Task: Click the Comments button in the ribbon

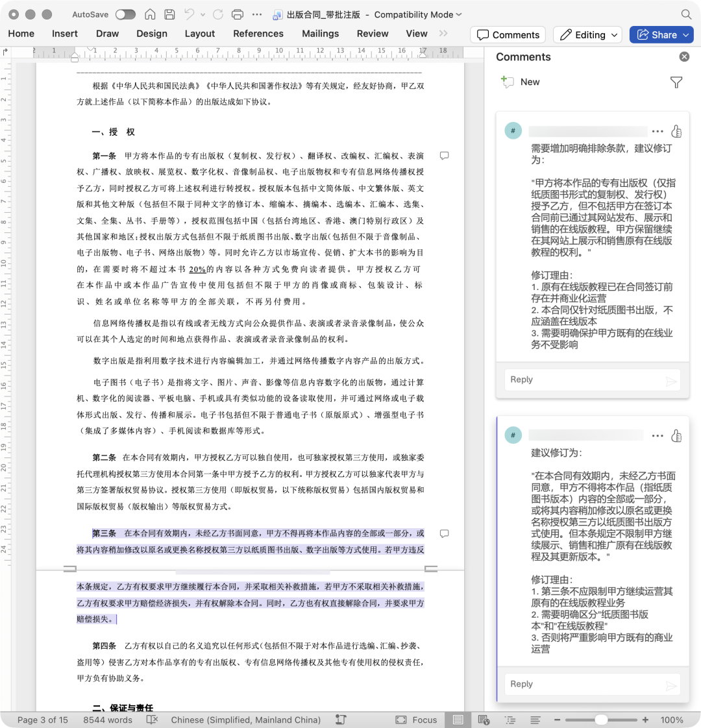Action: (x=508, y=35)
